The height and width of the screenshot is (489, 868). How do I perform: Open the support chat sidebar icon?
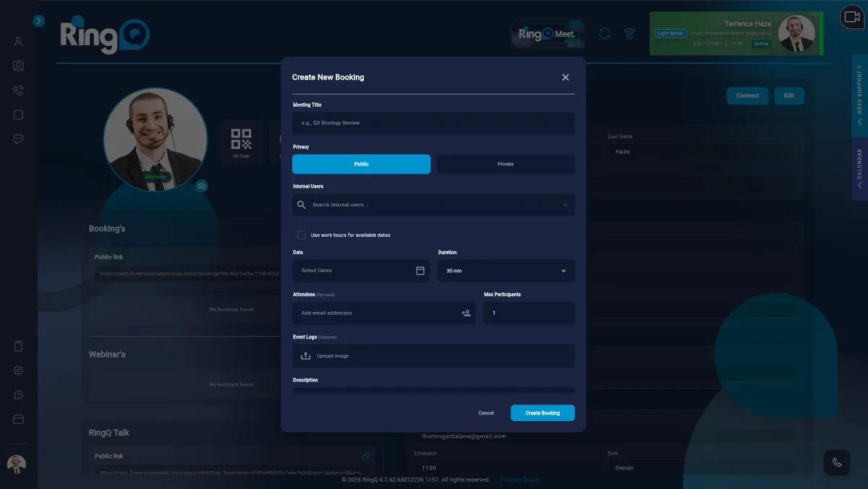point(18,395)
